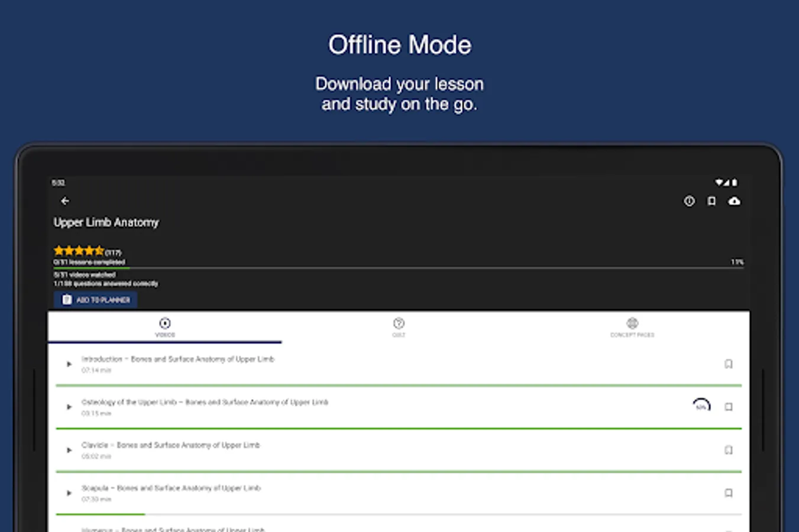Click the course progress bar below lessons completed
This screenshot has height=532, width=799.
[x=398, y=268]
